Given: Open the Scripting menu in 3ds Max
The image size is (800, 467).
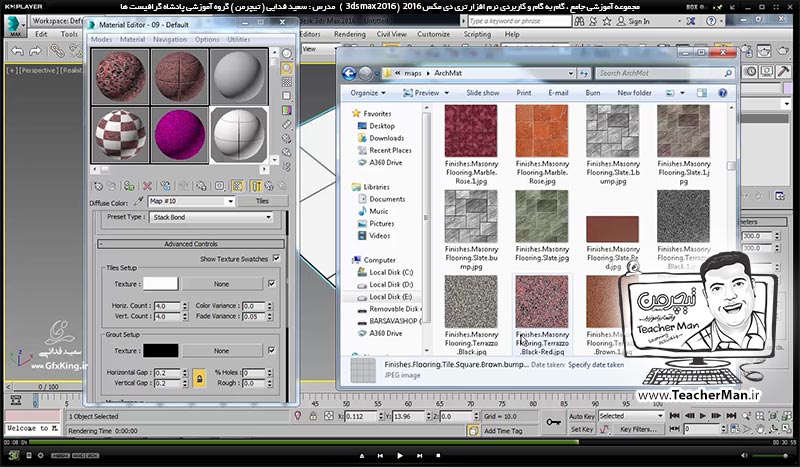Looking at the screenshot, I should [x=477, y=34].
